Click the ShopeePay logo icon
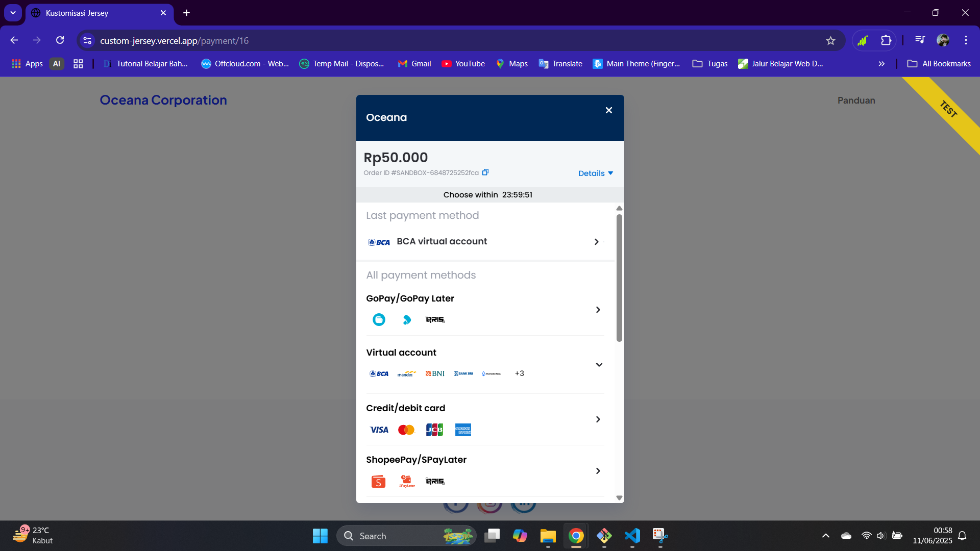Viewport: 980px width, 551px height. 378,482
